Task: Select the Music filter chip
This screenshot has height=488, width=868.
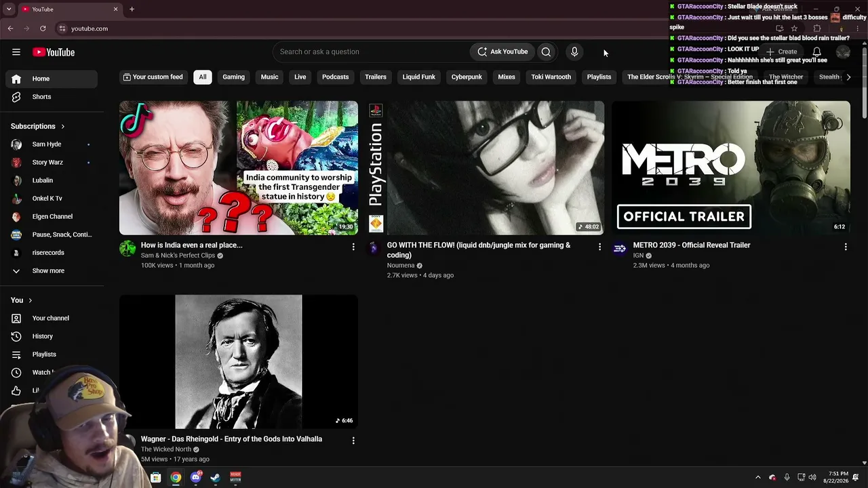Action: (x=270, y=77)
